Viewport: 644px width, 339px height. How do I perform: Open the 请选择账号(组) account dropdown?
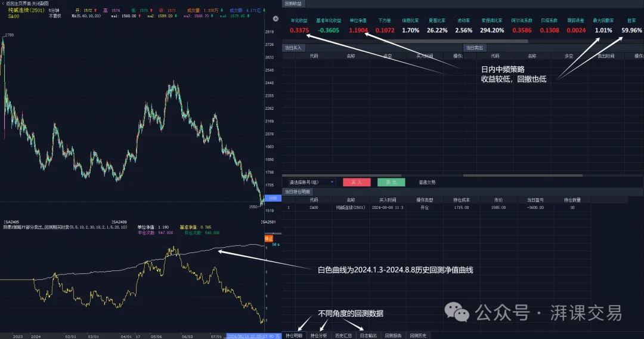tap(311, 182)
